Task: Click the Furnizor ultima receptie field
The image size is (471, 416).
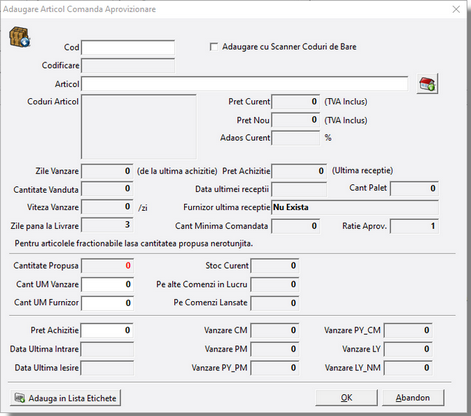Action: (355, 207)
